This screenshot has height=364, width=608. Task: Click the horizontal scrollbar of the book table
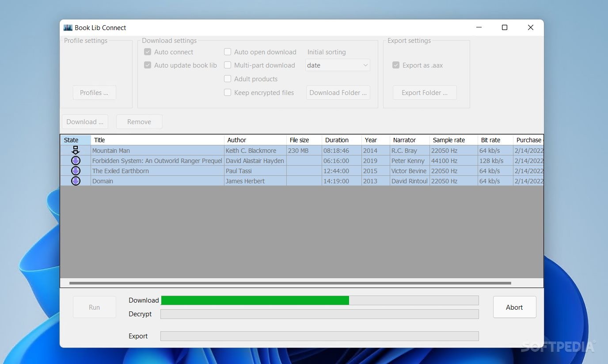coord(290,283)
